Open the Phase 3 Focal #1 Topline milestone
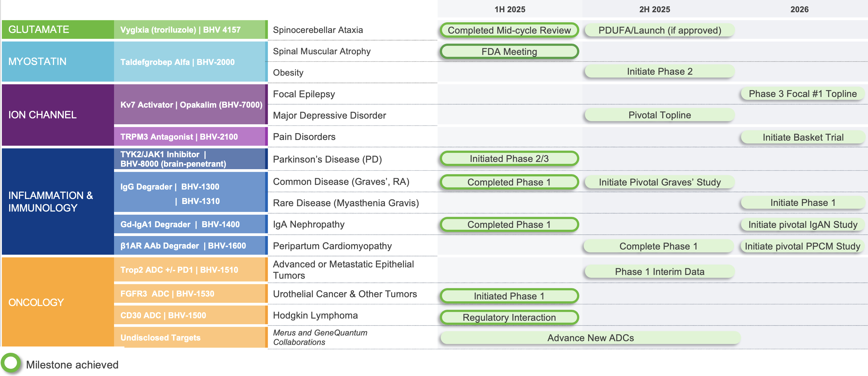868x376 pixels. (802, 94)
